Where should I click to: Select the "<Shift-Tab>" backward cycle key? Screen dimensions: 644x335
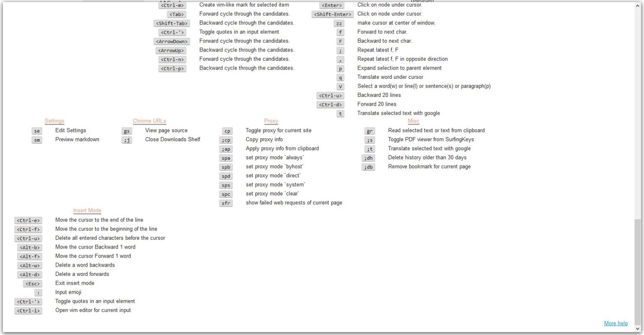(172, 23)
